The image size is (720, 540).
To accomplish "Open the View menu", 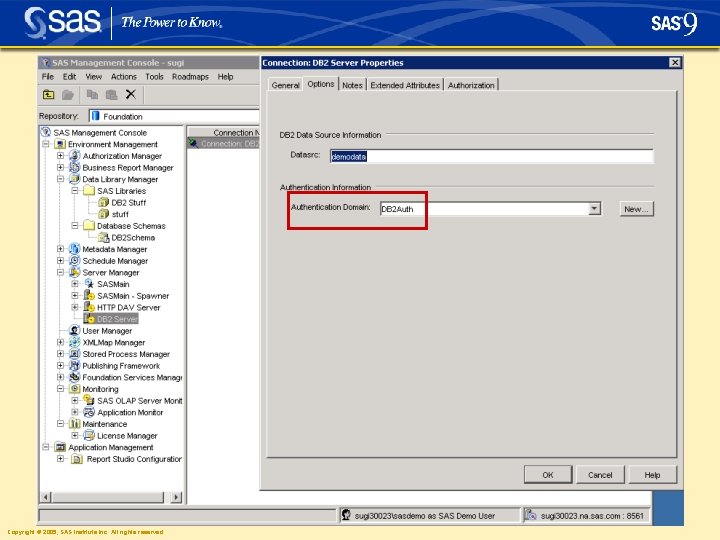I will click(94, 77).
